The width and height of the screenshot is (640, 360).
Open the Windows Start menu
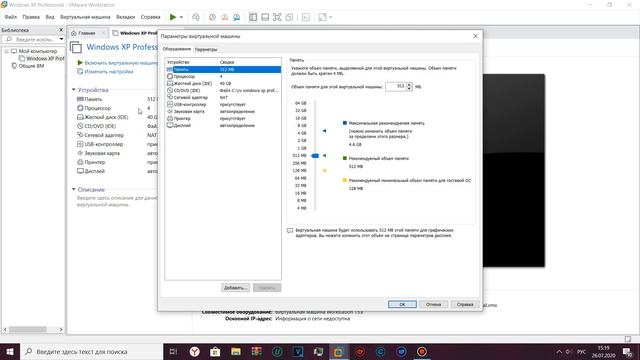[x=10, y=351]
